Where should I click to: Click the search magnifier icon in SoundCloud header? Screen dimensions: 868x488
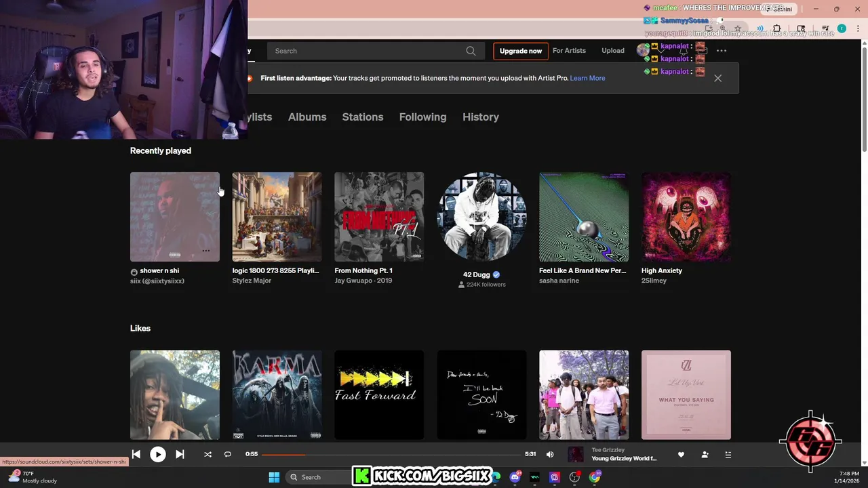(x=471, y=51)
